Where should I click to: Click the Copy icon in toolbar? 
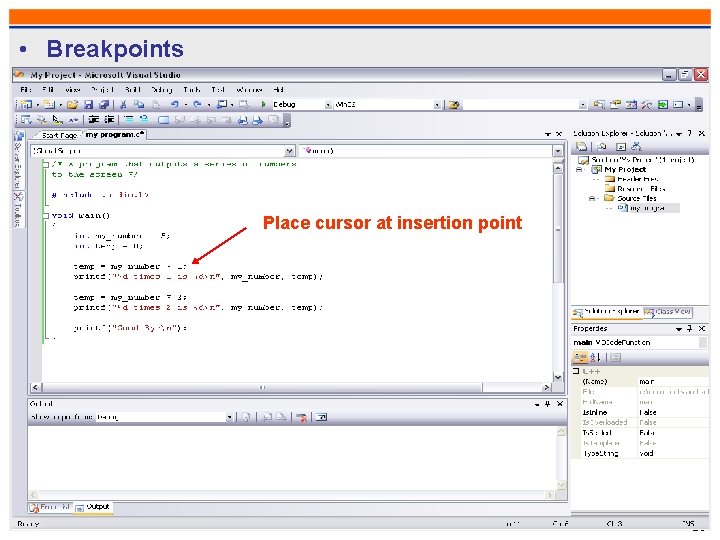(x=139, y=105)
